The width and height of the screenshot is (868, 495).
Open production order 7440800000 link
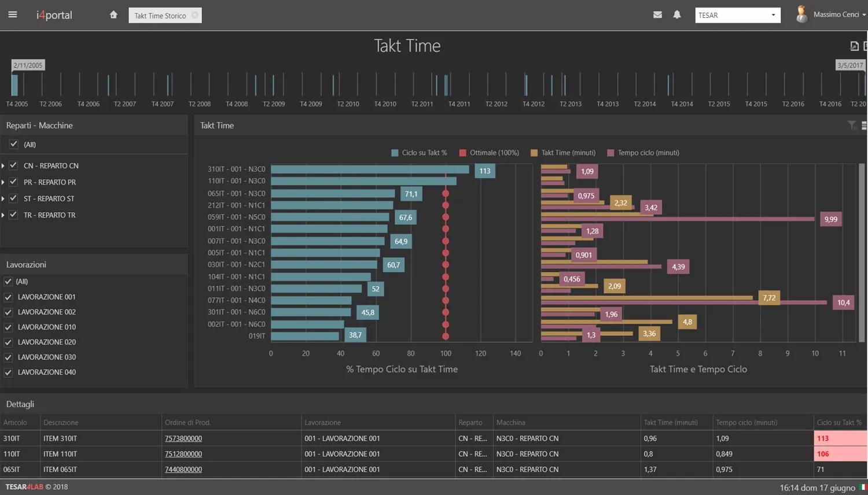(183, 469)
